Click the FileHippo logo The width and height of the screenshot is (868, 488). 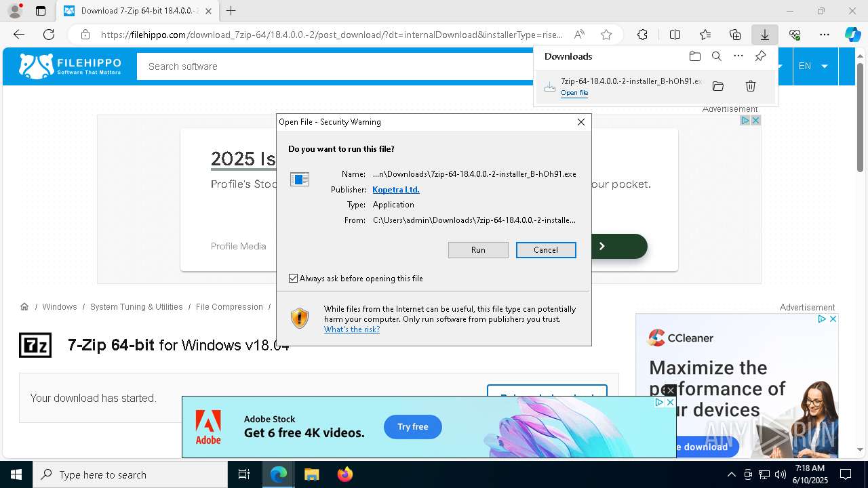click(70, 66)
